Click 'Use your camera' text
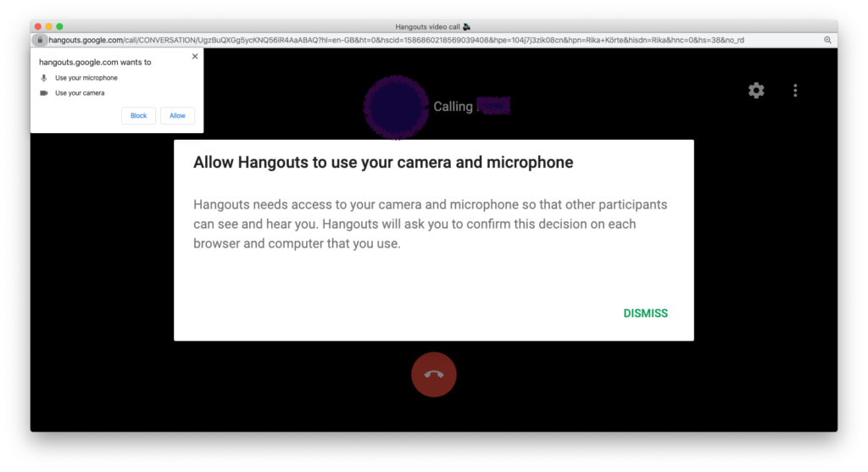 pos(80,93)
